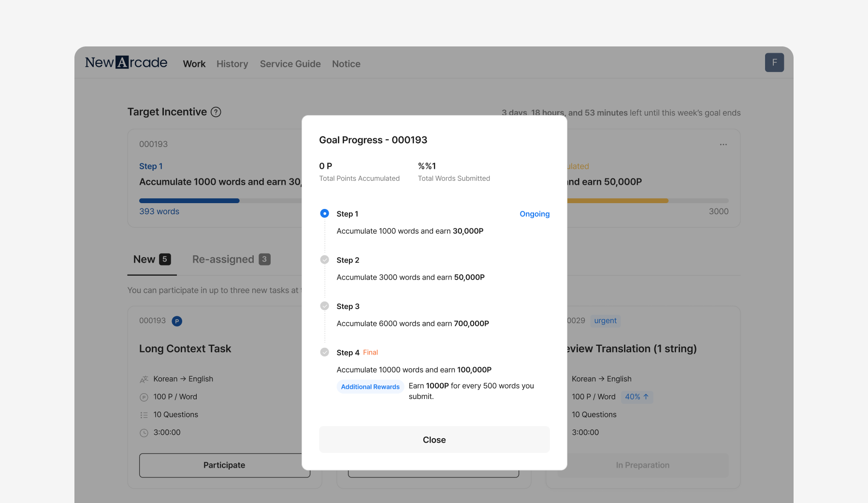The height and width of the screenshot is (503, 868).
Task: Click the In Preparation button
Action: tap(643, 465)
